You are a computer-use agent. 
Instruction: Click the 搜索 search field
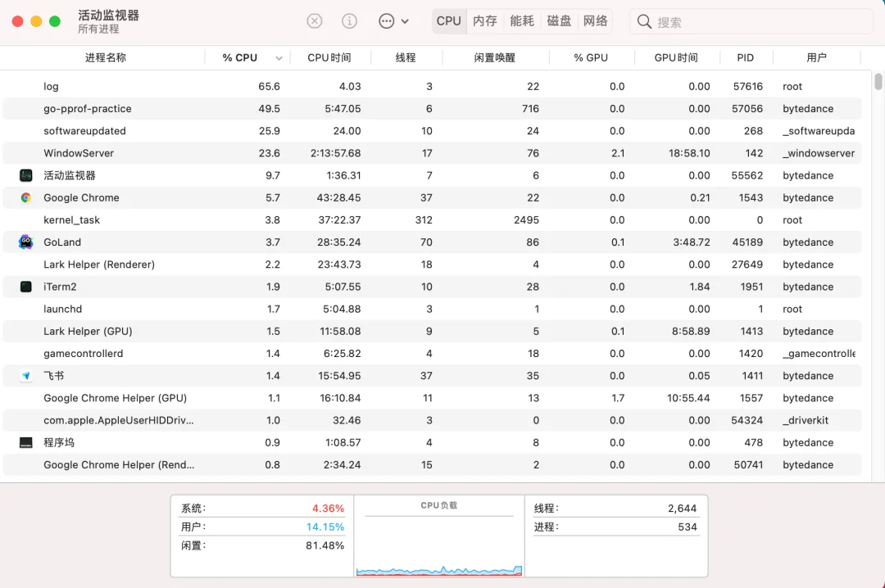tap(751, 21)
